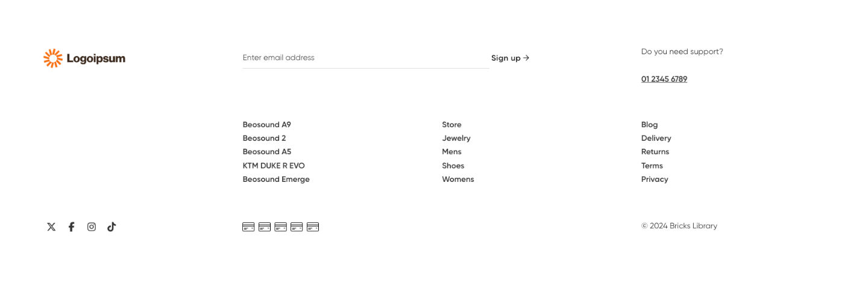Navigate to the Blog link
The width and height of the screenshot is (868, 283).
coord(650,125)
